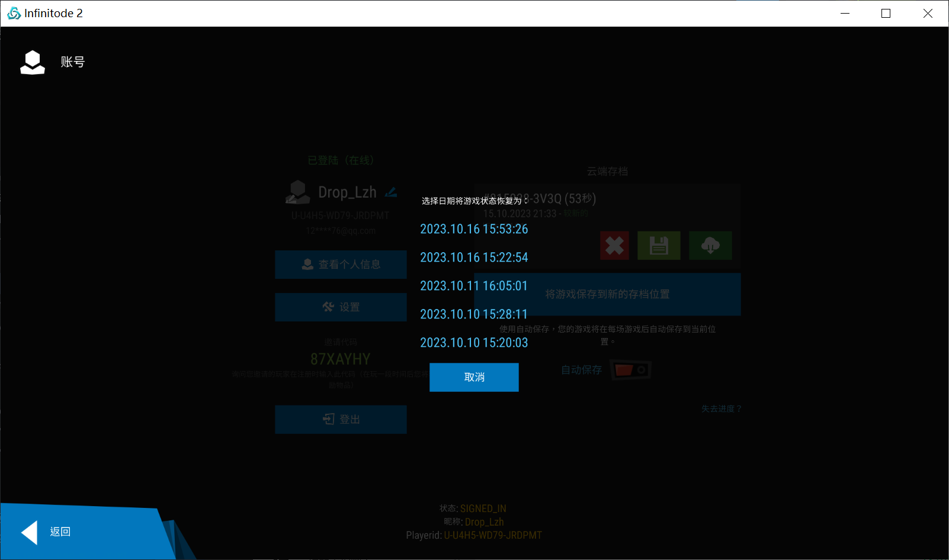Screen dimensions: 949x560
Task: Select restore date 2023.10.16 15:22:54
Action: pyautogui.click(x=474, y=258)
